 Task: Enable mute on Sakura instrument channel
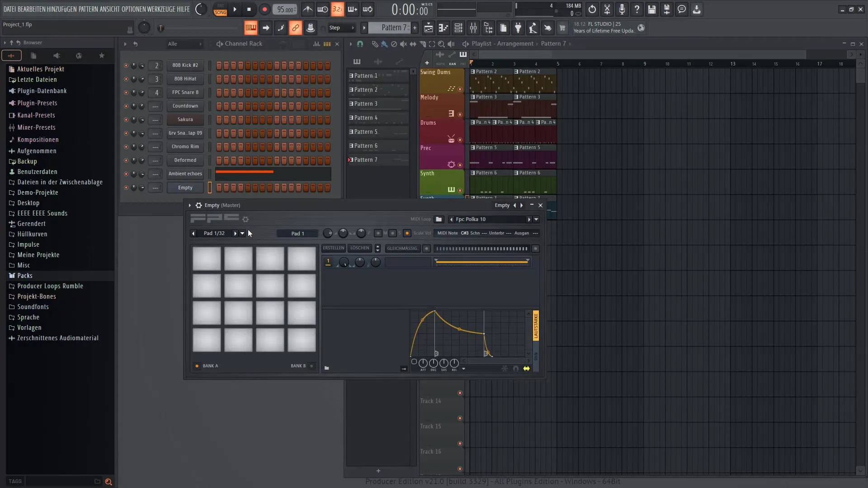click(125, 119)
